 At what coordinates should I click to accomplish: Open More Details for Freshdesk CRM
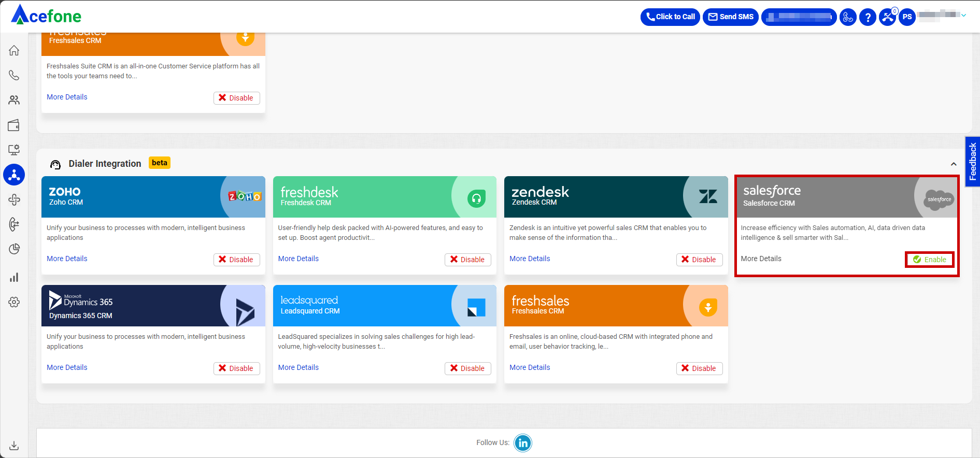(299, 259)
